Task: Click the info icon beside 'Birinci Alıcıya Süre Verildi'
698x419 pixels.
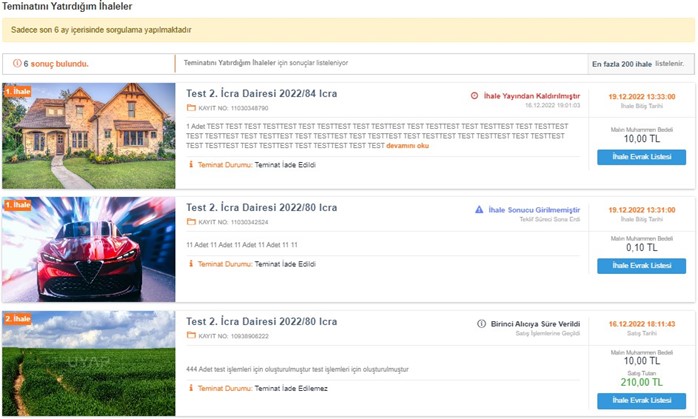Action: [x=481, y=324]
